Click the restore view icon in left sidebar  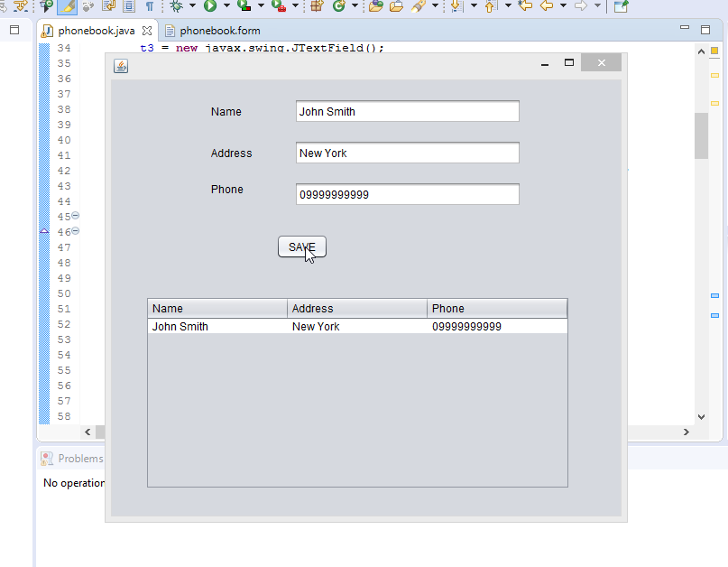pos(14,30)
